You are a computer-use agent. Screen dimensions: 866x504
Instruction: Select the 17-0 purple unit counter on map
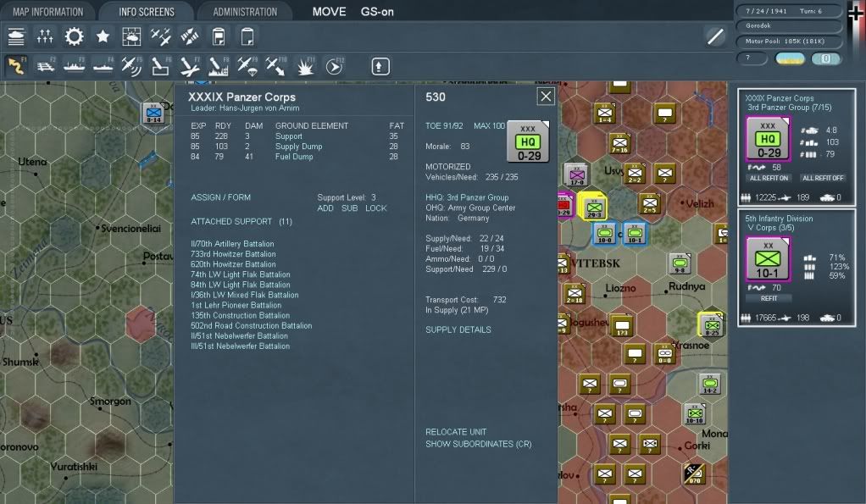point(576,175)
